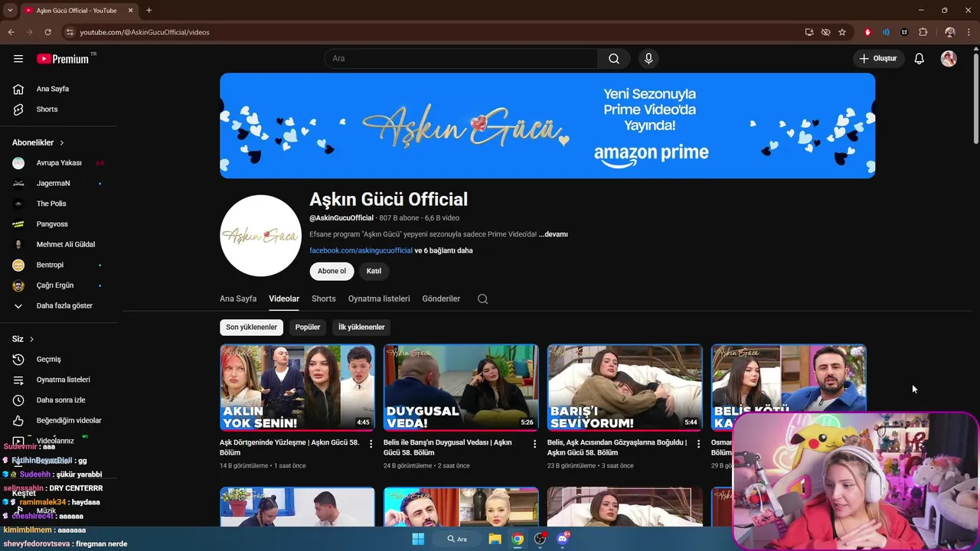980x551 pixels.
Task: Open the notifications bell
Action: [x=920, y=59]
